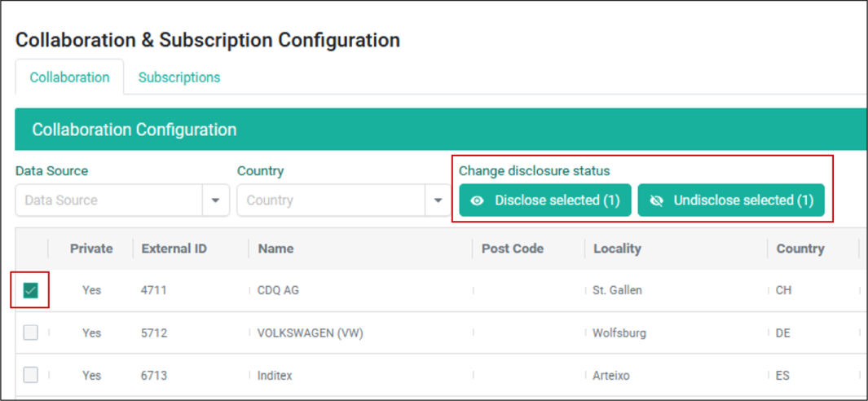Image resolution: width=868 pixels, height=401 pixels.
Task: Select the Inditex row checkbox
Action: 30,375
